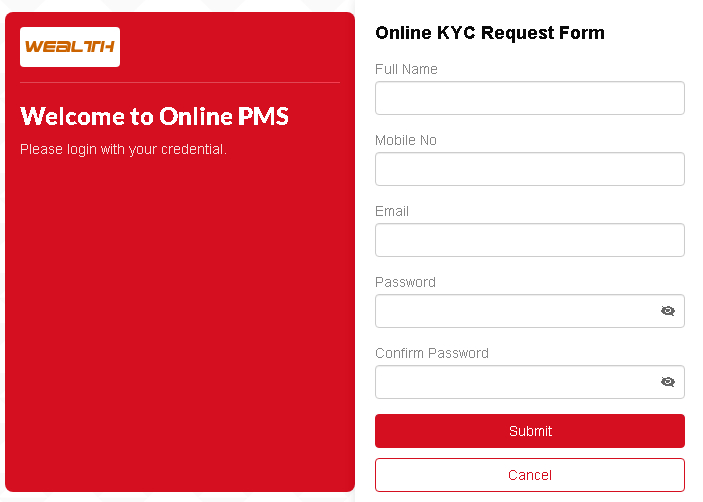Click the Mobile No label

[x=406, y=140]
